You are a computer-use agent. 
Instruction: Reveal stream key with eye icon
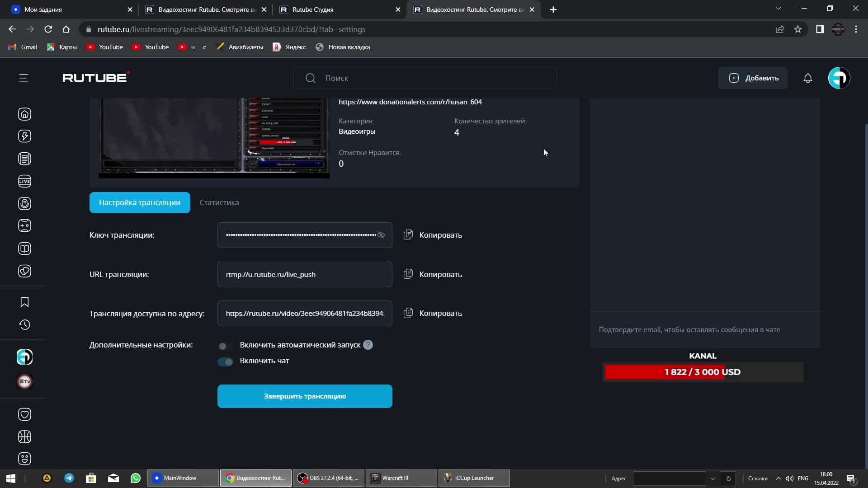click(381, 235)
